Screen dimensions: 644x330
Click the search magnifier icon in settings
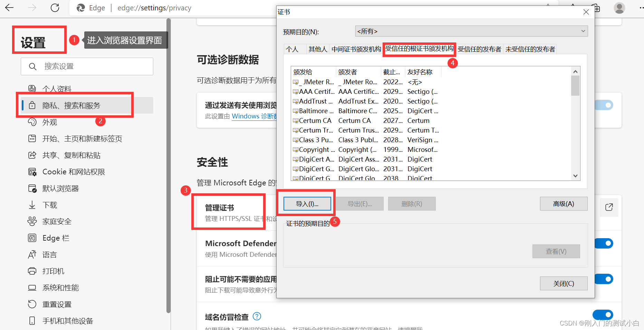(33, 66)
